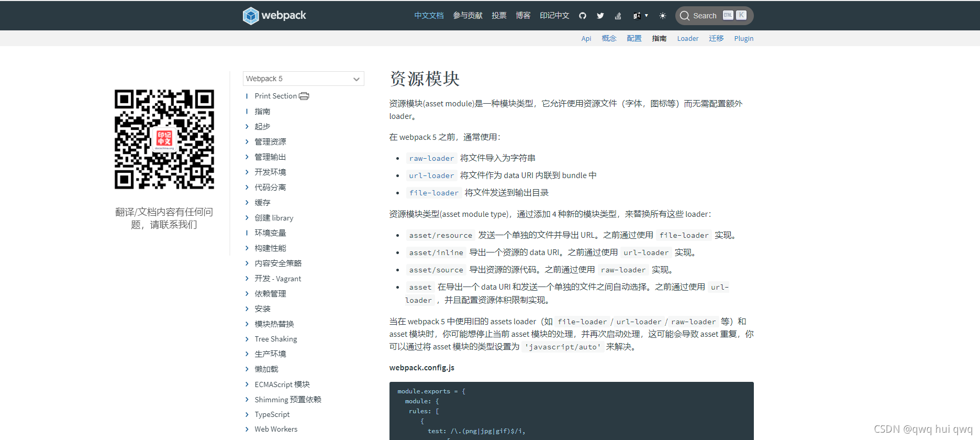Viewport: 980px width, 440px height.
Task: Open the Twitter bird icon link
Action: click(600, 16)
